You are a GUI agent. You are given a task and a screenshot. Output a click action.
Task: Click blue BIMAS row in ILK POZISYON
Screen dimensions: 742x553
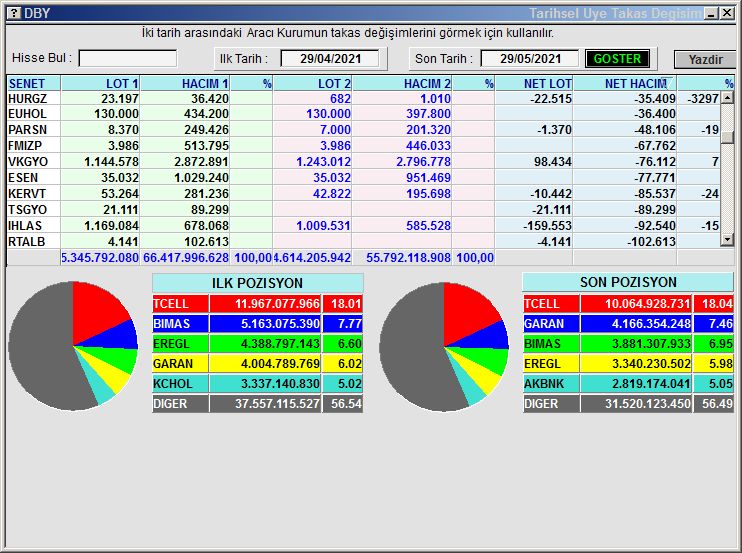[257, 324]
